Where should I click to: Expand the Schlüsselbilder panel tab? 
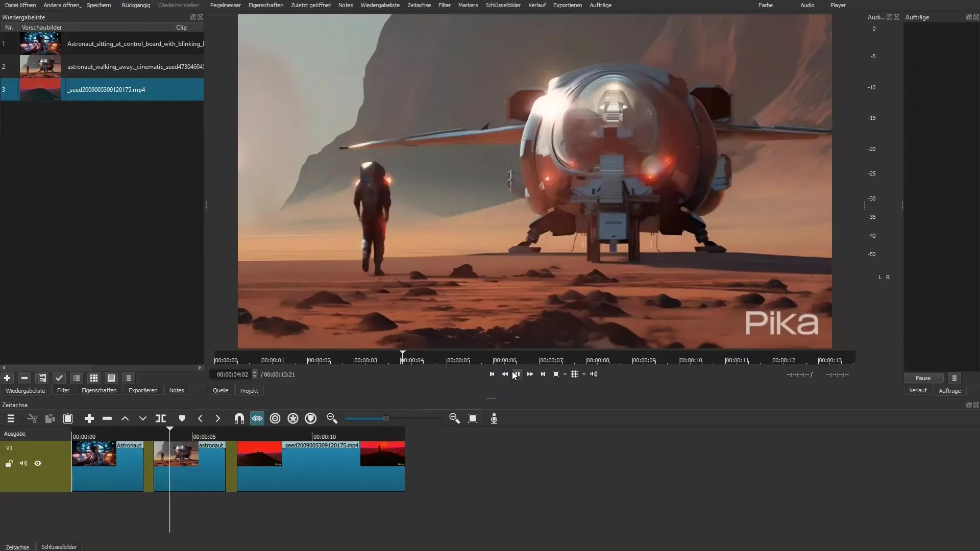[59, 546]
